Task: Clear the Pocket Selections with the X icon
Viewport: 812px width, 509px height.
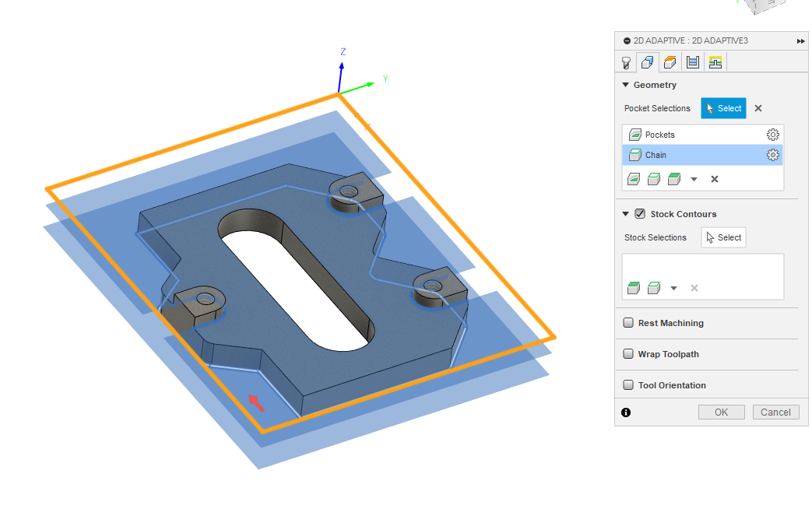Action: (x=758, y=108)
